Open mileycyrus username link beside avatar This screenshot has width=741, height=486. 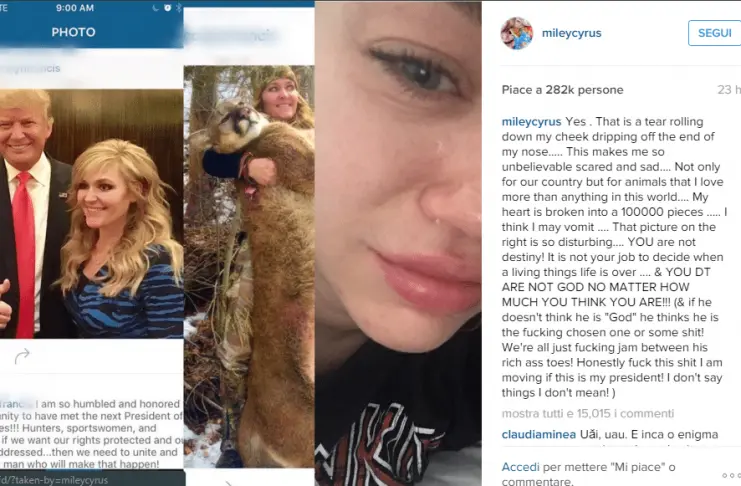[x=571, y=33]
